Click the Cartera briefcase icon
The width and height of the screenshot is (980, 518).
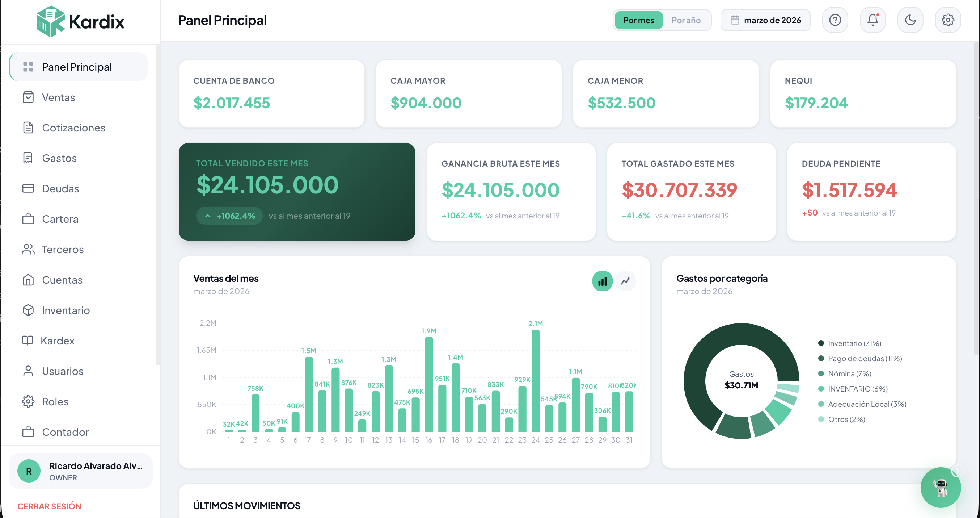(x=28, y=219)
